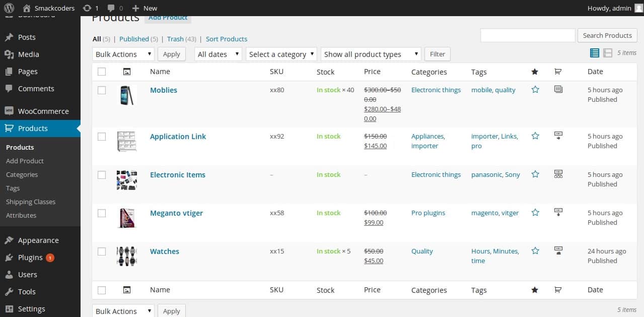Switch to the excerpt view icon
The width and height of the screenshot is (644, 317).
click(x=607, y=52)
